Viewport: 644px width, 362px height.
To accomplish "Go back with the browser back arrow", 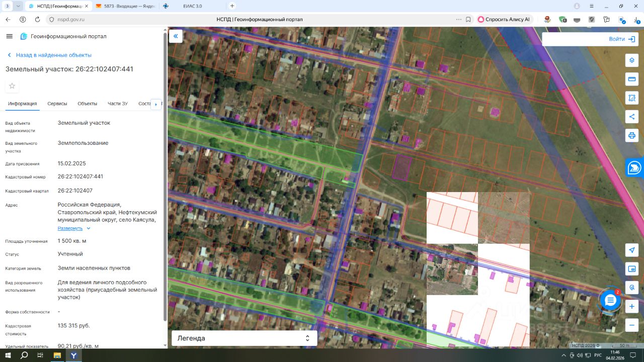I will pos(8,19).
